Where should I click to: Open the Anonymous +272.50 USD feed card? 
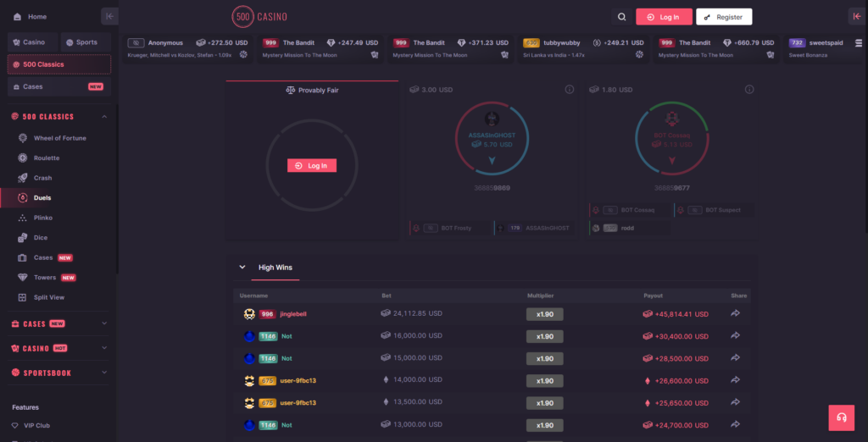(188, 49)
